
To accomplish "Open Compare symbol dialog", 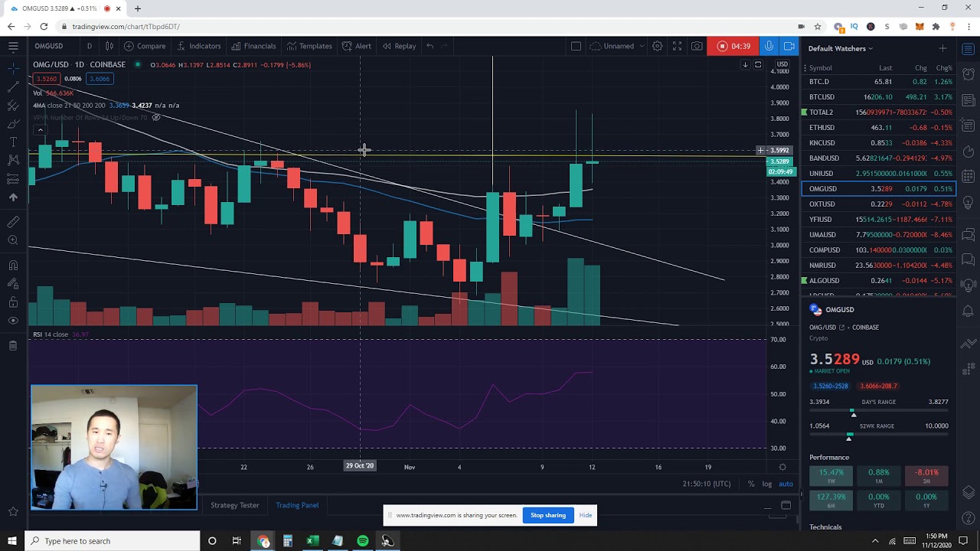I will [145, 46].
